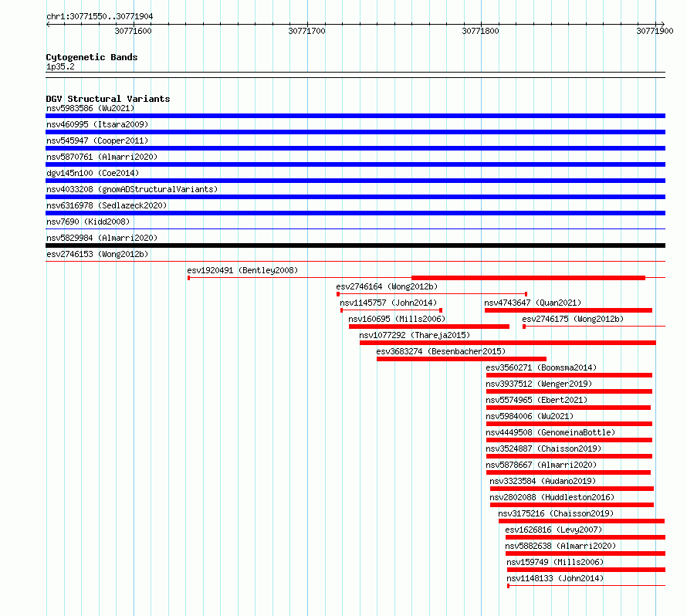Click nsv5882638 (Almarri2020) label
The image size is (687, 616).
tap(560, 546)
